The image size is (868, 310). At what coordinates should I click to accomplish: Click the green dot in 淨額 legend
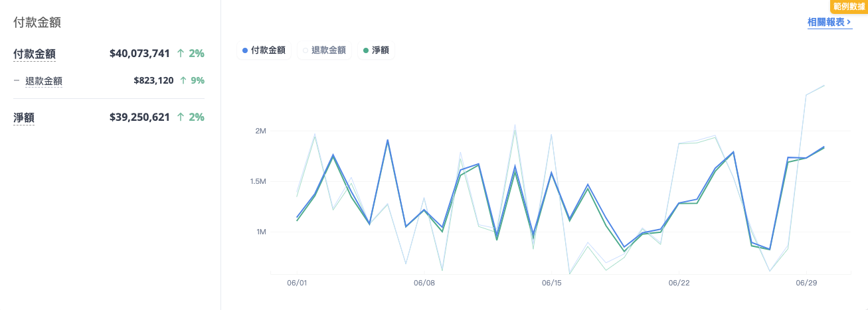[x=365, y=50]
